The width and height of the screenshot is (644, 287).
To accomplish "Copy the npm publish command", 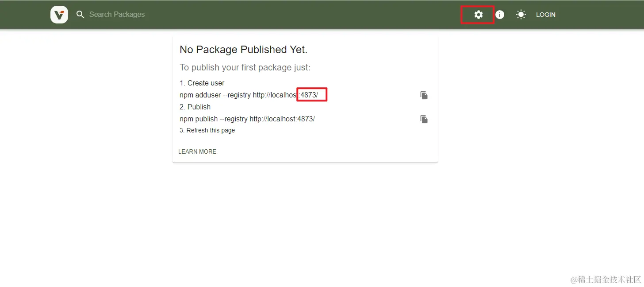I will point(424,119).
